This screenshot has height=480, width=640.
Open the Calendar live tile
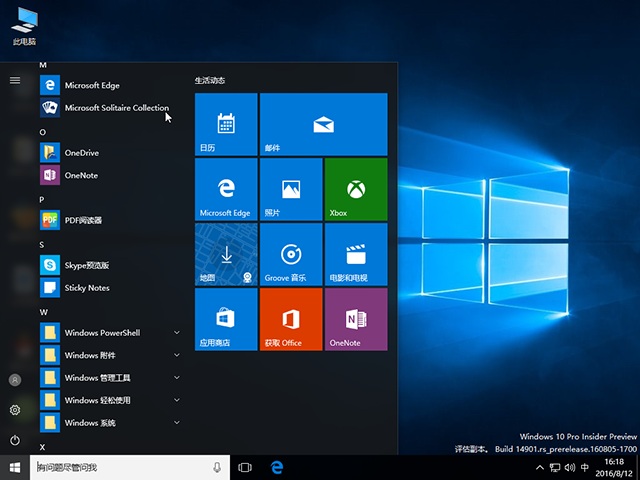(x=226, y=124)
